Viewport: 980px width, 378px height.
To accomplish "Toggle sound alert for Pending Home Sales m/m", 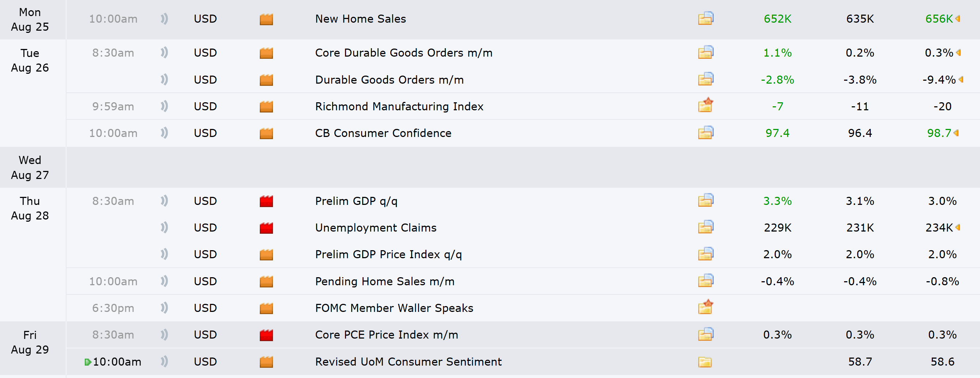I will tap(164, 281).
